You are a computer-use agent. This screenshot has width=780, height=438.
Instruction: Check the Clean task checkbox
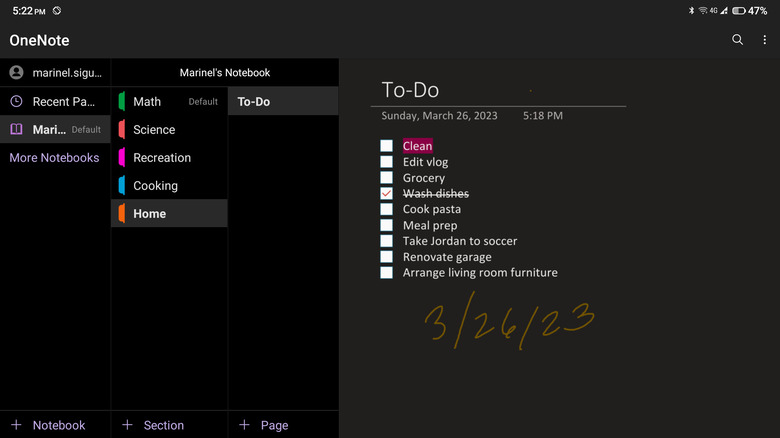(x=386, y=146)
